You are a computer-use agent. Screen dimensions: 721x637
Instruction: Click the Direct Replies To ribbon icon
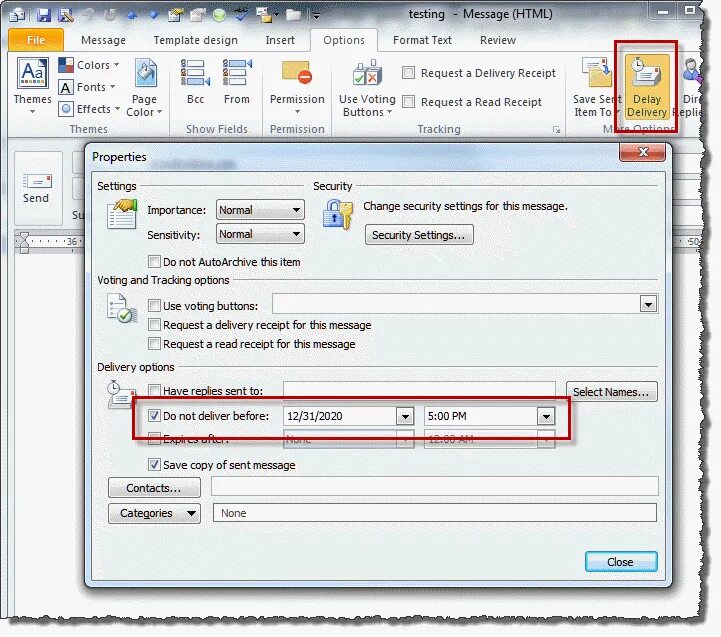click(691, 87)
